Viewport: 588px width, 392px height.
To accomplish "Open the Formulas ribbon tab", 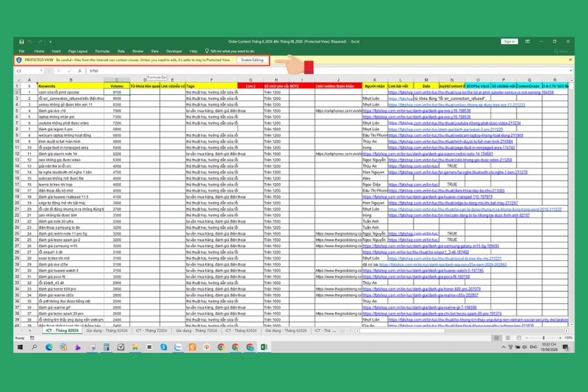I will click(102, 51).
